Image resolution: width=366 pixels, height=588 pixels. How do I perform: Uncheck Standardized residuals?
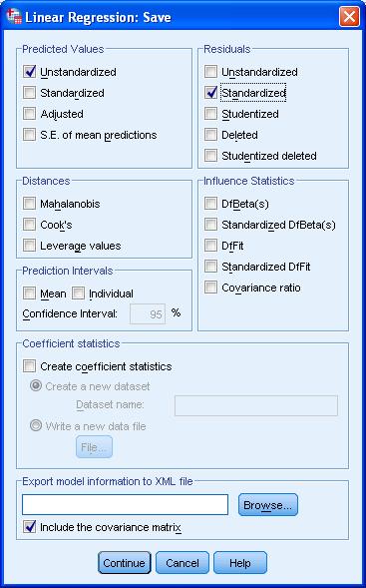pos(210,92)
